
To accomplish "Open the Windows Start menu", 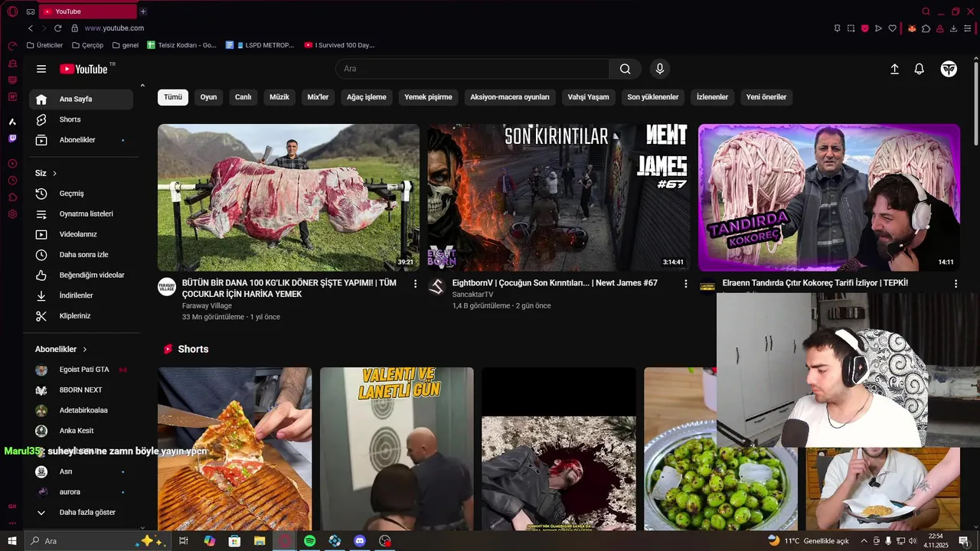I will click(x=11, y=541).
